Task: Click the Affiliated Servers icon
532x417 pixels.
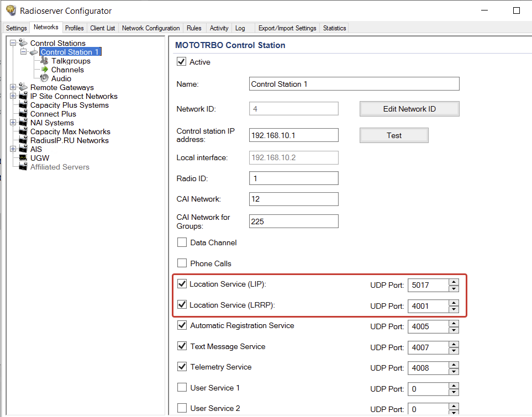Action: 23,167
